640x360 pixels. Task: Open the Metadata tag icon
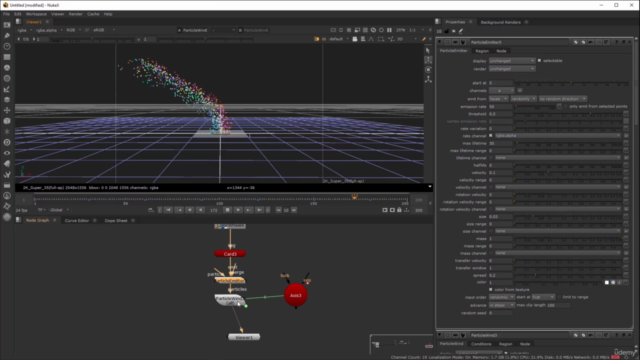point(7,163)
